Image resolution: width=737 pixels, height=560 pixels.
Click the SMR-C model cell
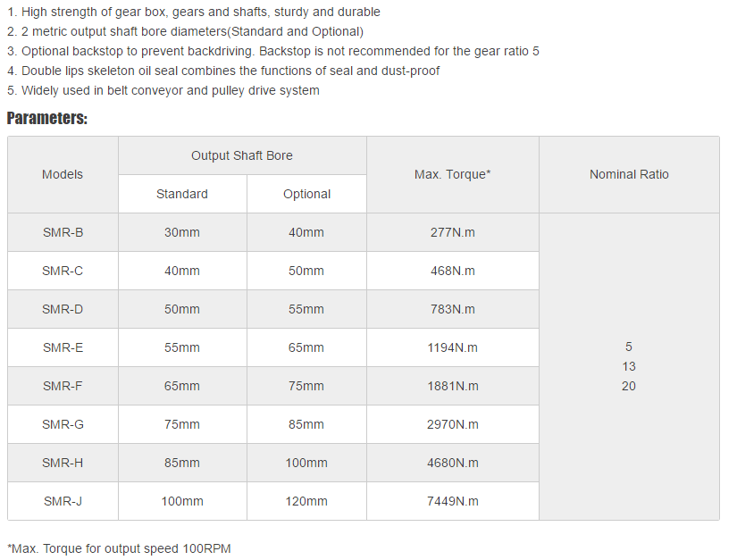(x=63, y=271)
